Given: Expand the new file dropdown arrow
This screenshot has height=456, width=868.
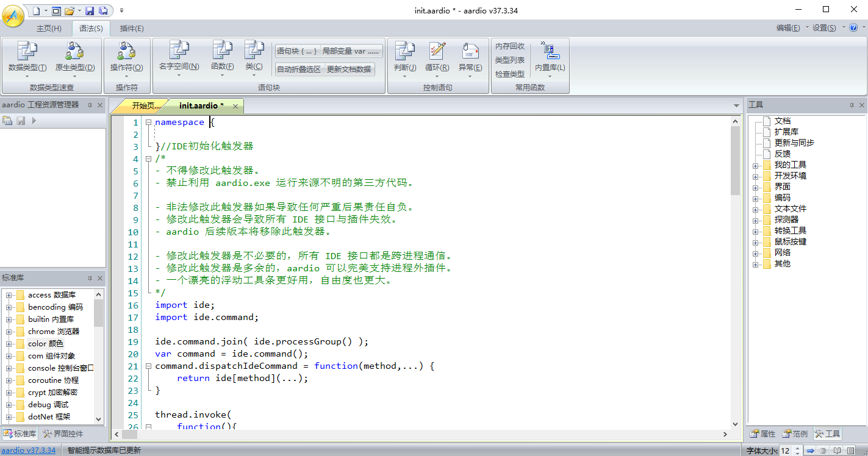Looking at the screenshot, I should click(x=45, y=11).
